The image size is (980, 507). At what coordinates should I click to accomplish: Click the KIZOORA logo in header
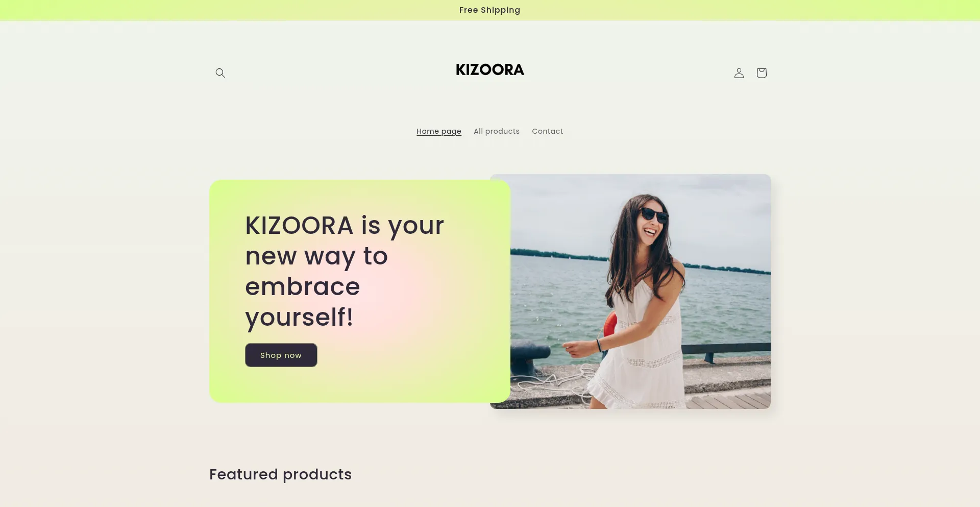click(490, 69)
